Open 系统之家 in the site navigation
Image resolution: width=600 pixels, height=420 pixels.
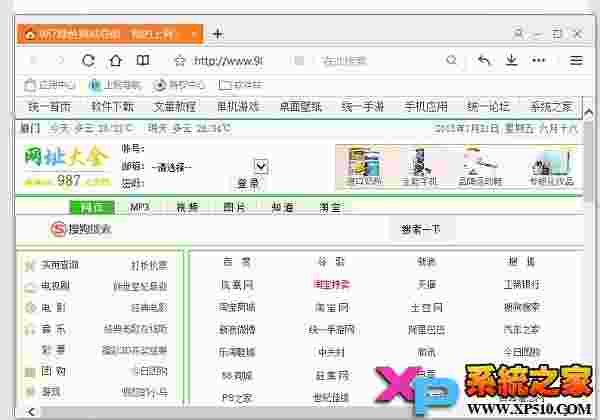coord(551,106)
